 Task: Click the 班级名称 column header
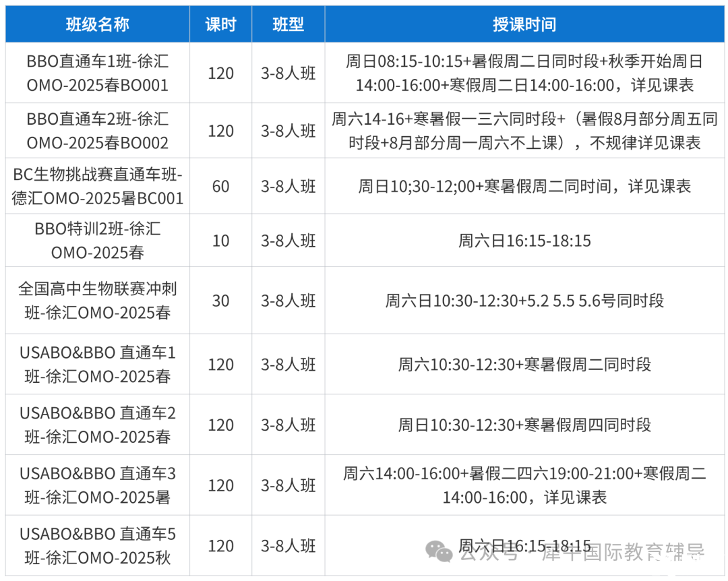98,25
